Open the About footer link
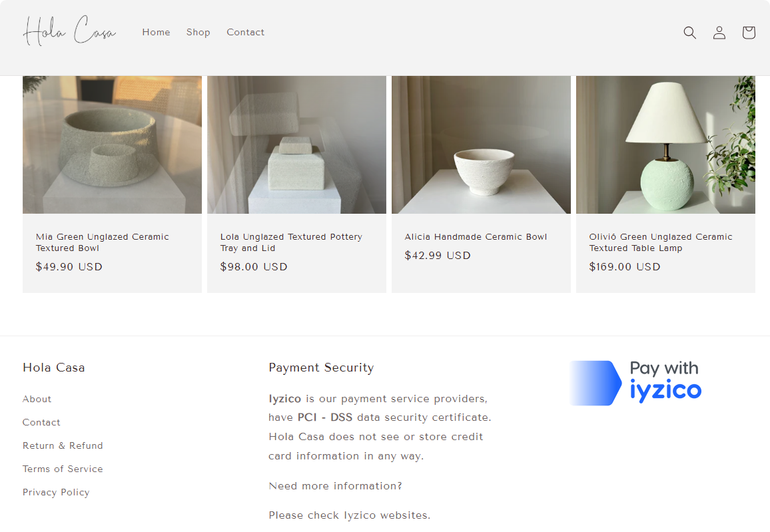The height and width of the screenshot is (532, 770). pyautogui.click(x=37, y=399)
